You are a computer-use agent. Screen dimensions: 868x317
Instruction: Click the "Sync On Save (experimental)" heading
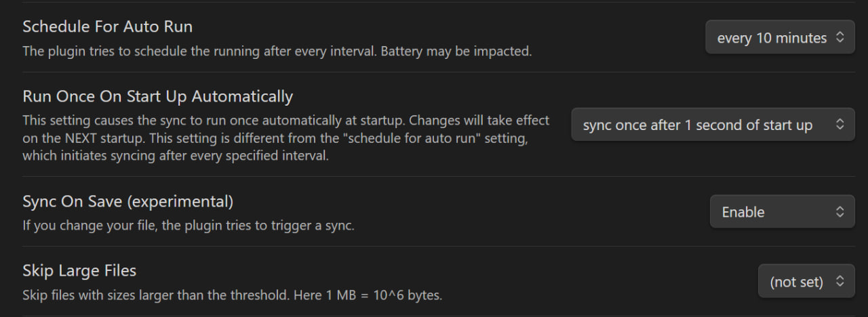click(x=127, y=201)
